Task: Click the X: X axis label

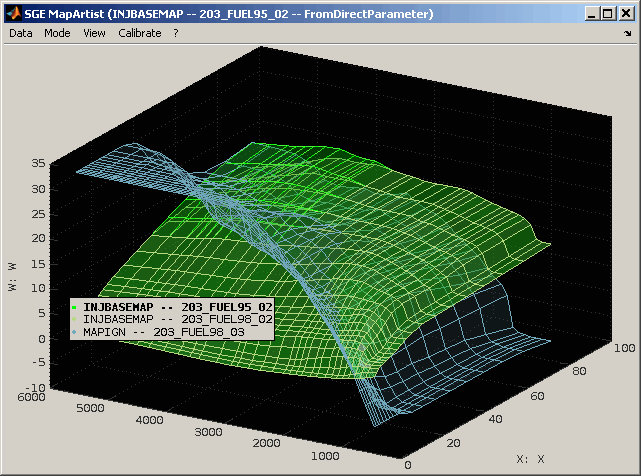Action: click(x=530, y=459)
